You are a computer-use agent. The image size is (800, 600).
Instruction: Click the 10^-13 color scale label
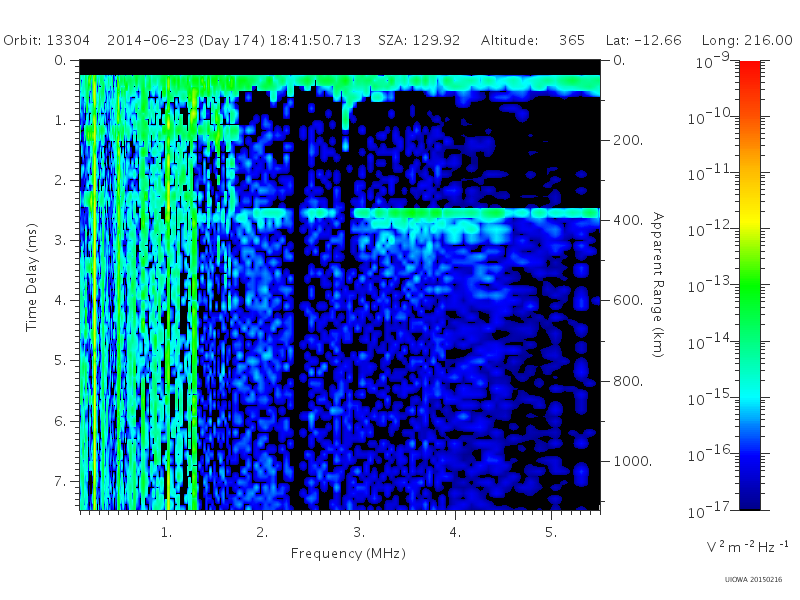point(709,286)
